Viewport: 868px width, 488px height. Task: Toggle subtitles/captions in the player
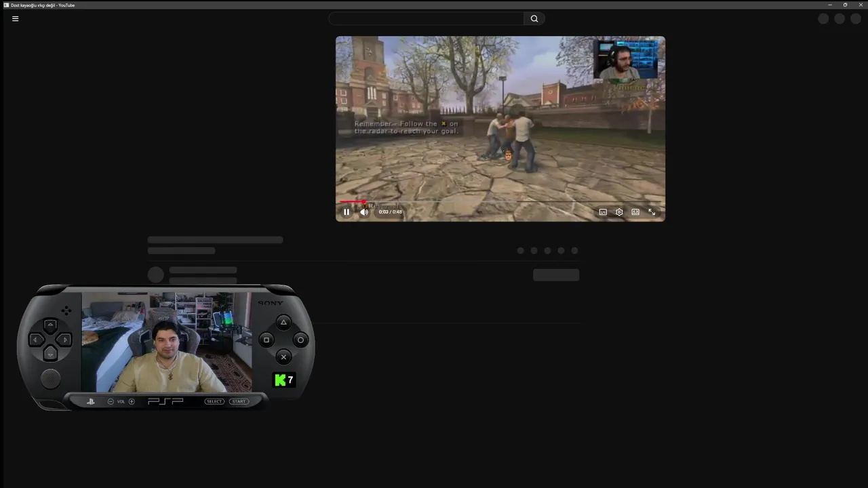(x=603, y=212)
